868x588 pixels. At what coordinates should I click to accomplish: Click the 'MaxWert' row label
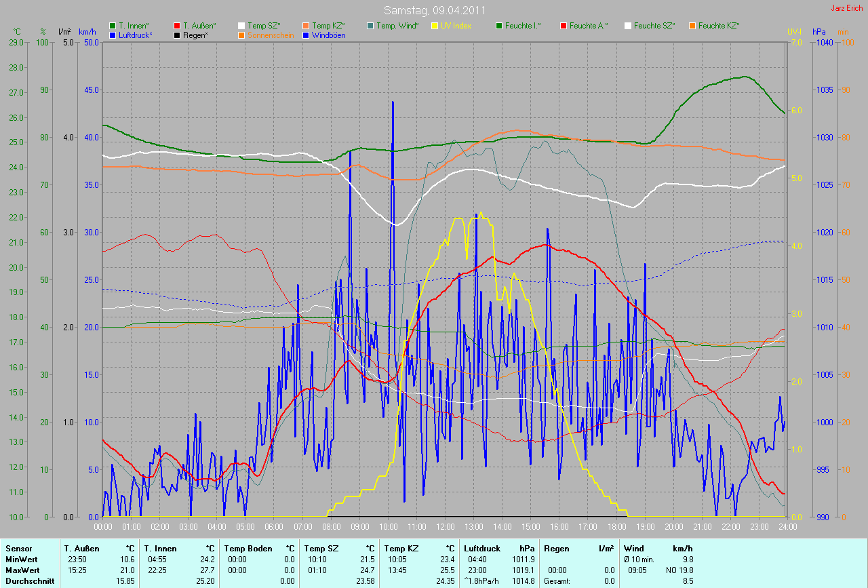(x=22, y=570)
